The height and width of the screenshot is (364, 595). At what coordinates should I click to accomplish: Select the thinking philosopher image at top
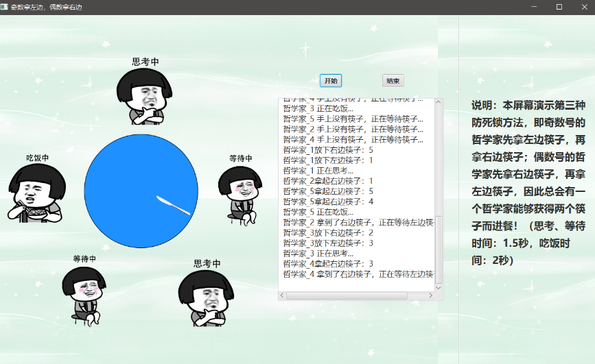[145, 97]
